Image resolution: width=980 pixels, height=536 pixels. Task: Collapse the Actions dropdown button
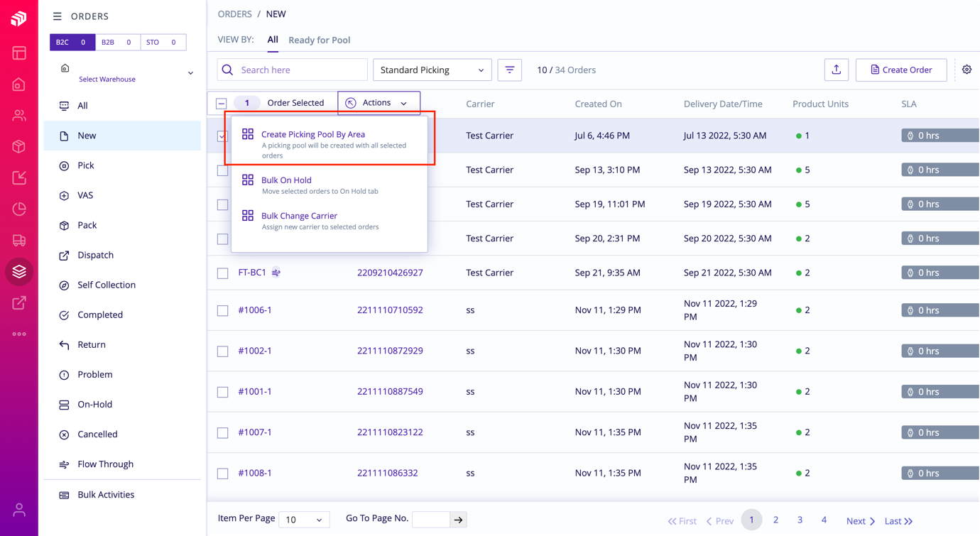pos(379,103)
